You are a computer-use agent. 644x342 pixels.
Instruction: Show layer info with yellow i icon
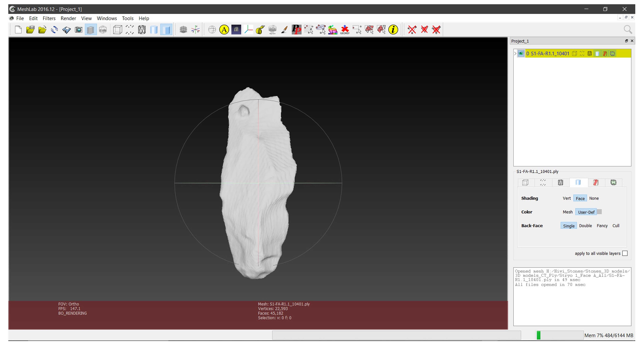point(393,30)
